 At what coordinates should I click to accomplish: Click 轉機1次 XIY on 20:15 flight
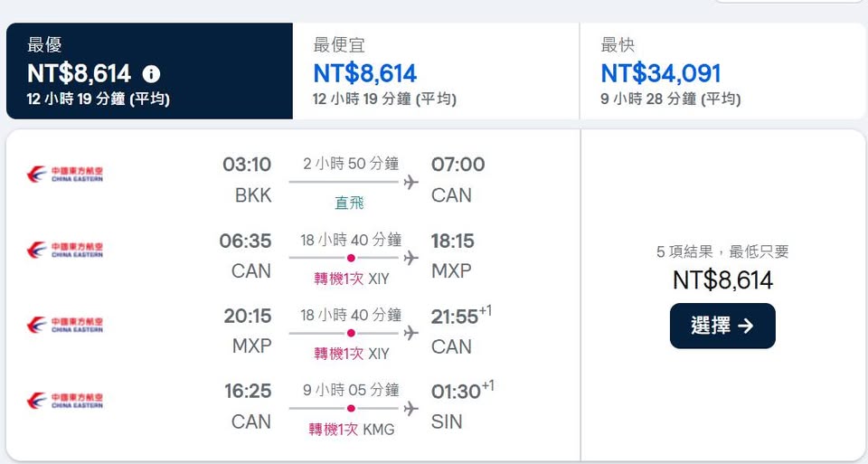pos(352,354)
